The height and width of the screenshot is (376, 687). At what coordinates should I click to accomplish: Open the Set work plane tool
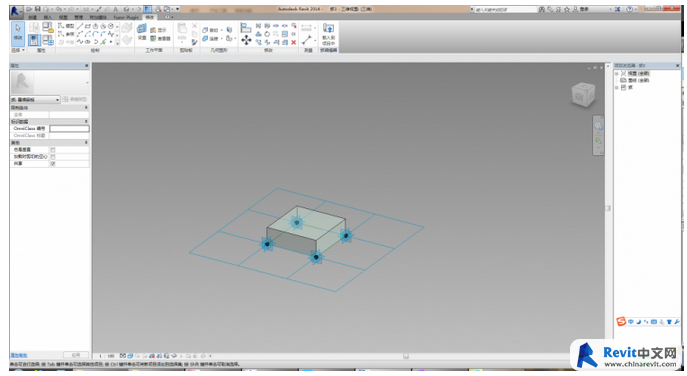coord(142,32)
